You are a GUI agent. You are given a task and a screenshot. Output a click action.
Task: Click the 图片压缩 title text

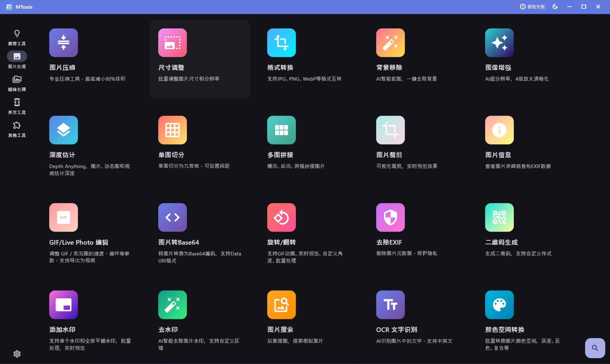(62, 68)
